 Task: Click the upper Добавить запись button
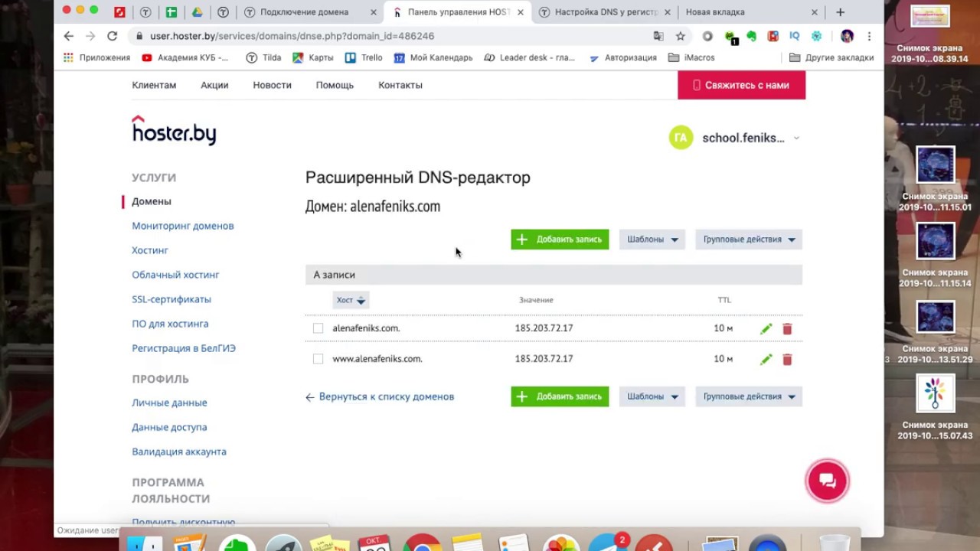(x=560, y=240)
